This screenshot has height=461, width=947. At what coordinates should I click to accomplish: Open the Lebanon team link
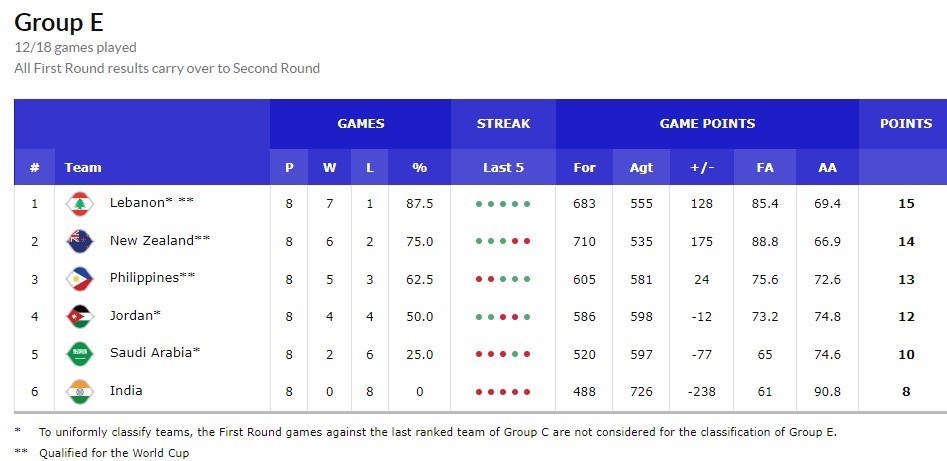(137, 203)
